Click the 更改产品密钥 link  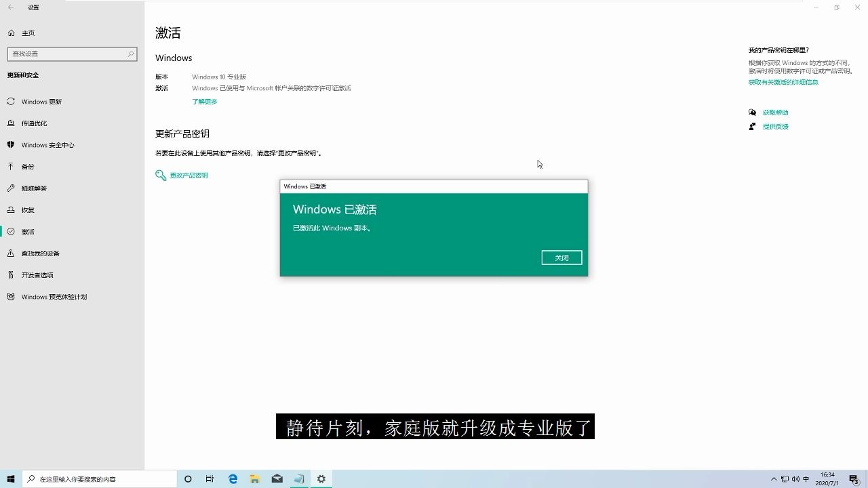(x=189, y=176)
